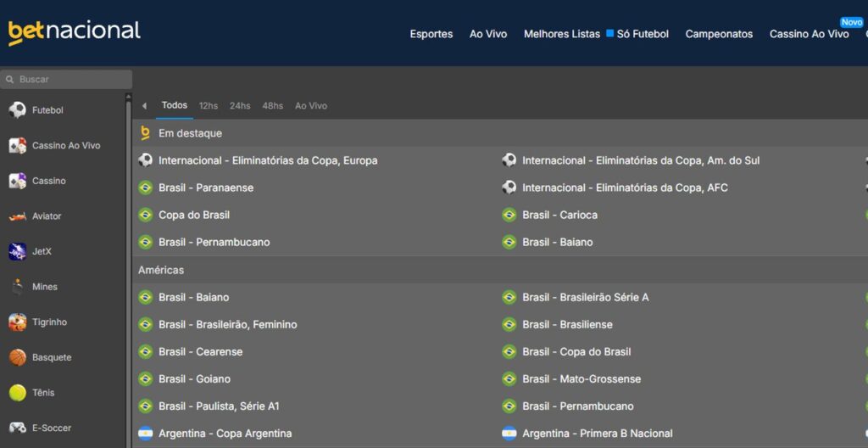This screenshot has height=448, width=868.
Task: Select the Todos tab
Action: coord(175,105)
